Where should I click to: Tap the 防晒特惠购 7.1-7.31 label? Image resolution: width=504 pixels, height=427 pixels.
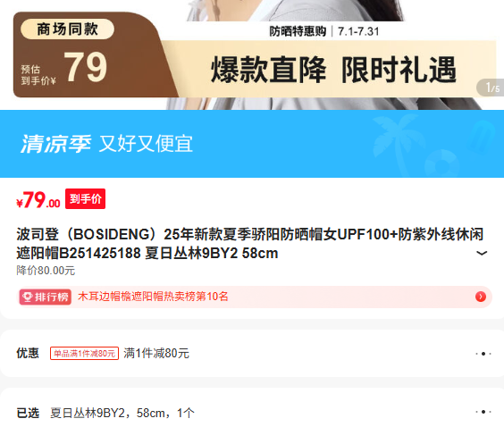(324, 31)
